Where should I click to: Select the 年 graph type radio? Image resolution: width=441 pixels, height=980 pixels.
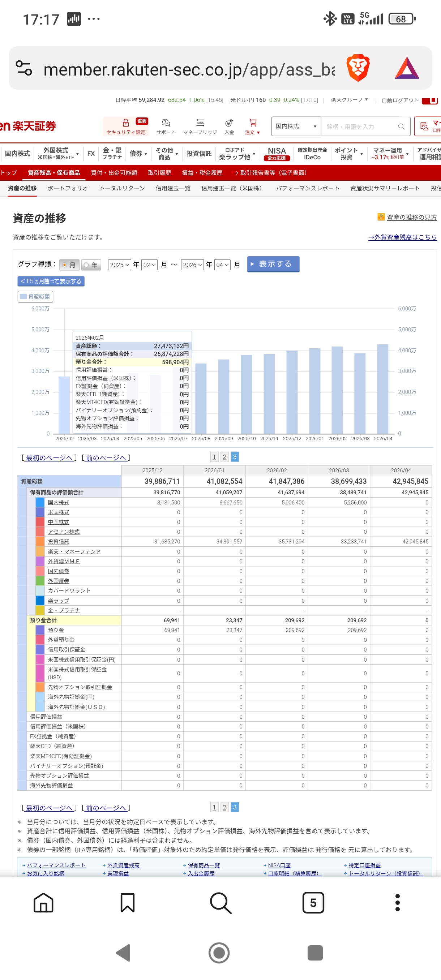87,265
